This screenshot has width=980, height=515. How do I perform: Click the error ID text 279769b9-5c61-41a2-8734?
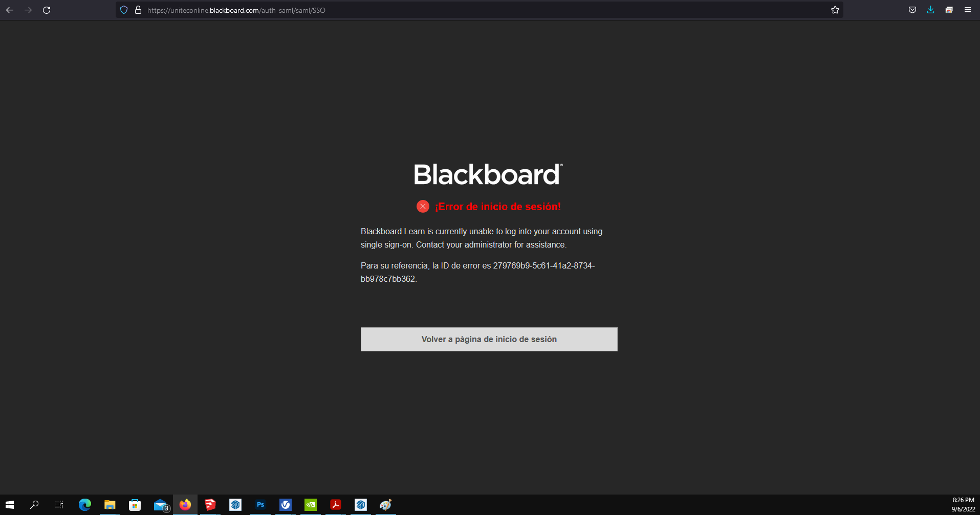(543, 266)
